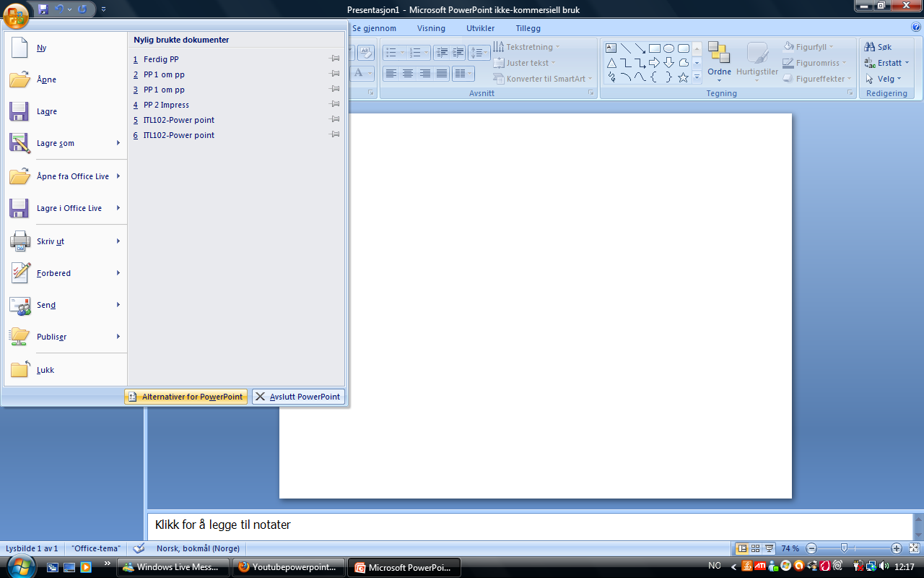Open the Customize Quick Access Toolbar dropdown
The height and width of the screenshot is (578, 924).
103,9
